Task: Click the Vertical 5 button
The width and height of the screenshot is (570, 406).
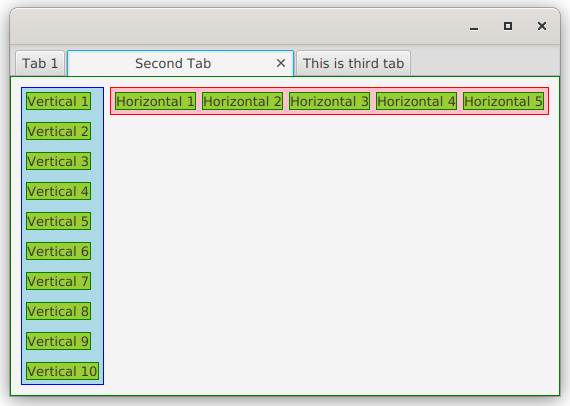Action: point(58,221)
